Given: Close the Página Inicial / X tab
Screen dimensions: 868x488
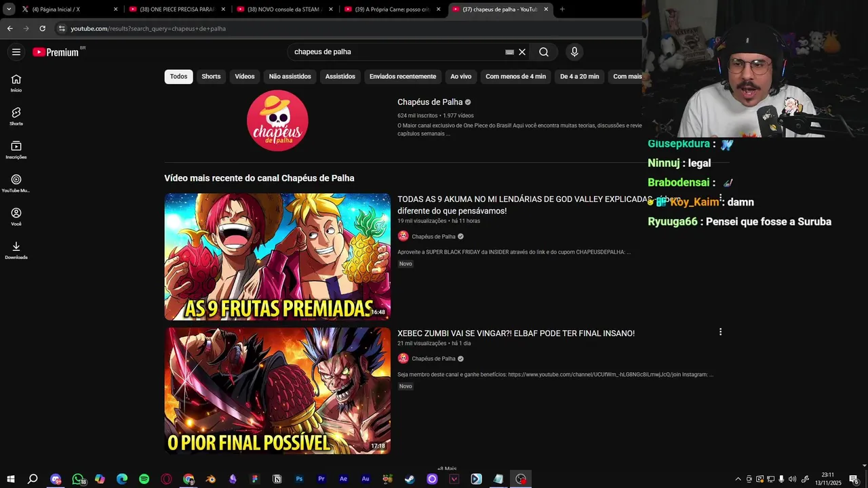Looking at the screenshot, I should pos(115,9).
